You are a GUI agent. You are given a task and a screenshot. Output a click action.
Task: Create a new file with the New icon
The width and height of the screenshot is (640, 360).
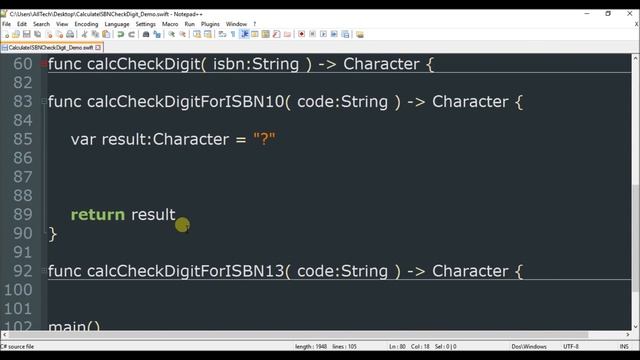[6, 35]
